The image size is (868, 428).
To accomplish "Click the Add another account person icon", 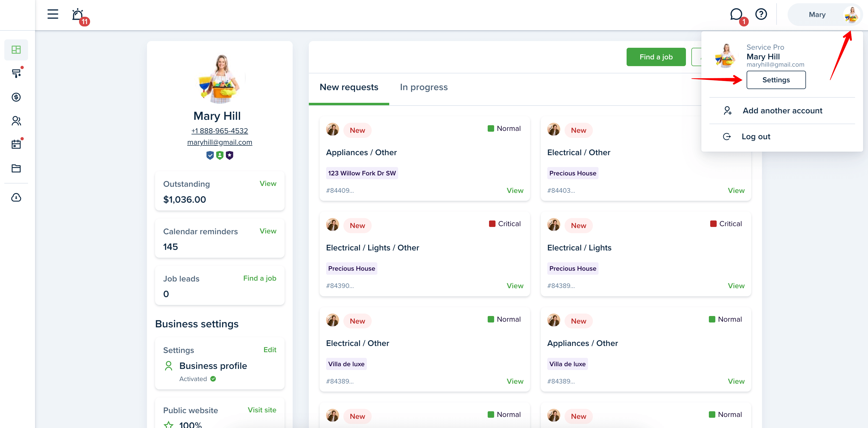I will [x=727, y=111].
